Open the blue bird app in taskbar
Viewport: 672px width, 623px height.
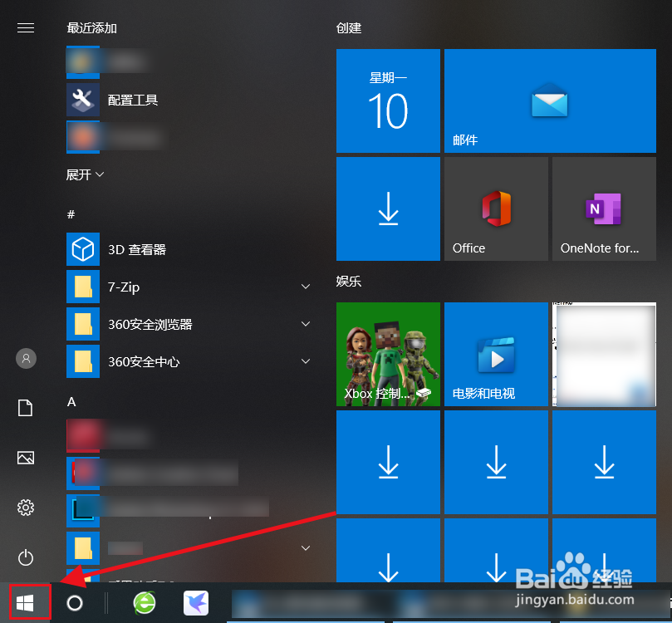tap(196, 602)
